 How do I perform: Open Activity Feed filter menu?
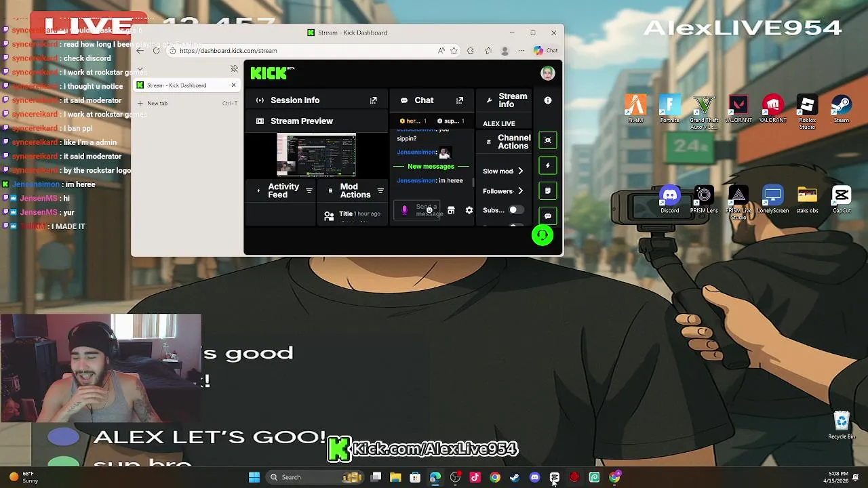(x=309, y=191)
